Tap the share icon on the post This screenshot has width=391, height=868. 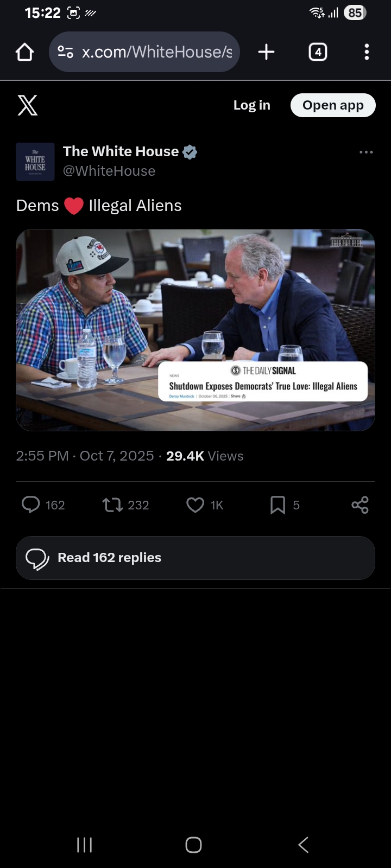pyautogui.click(x=360, y=505)
